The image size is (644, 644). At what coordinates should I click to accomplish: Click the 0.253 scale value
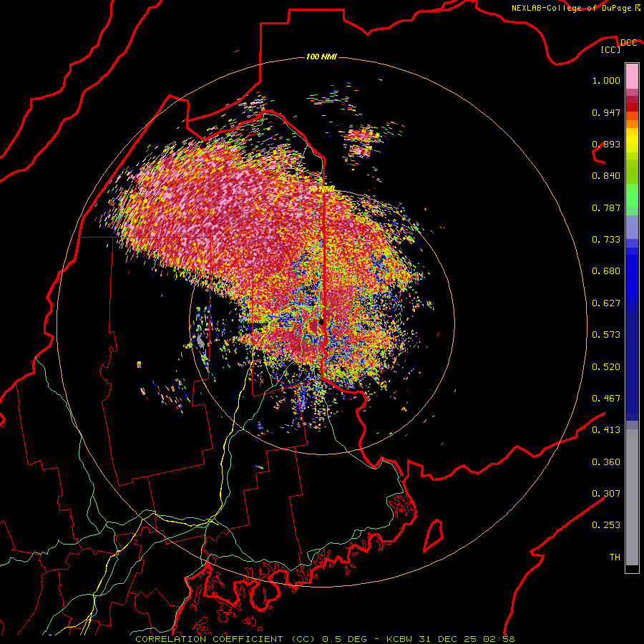coord(606,525)
